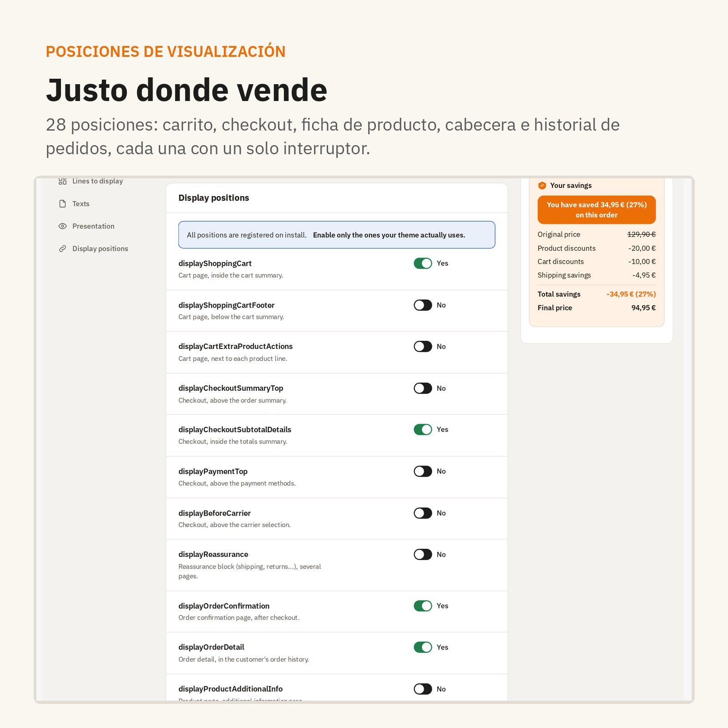Enable displayProductAdditionalInfo toggle

click(x=423, y=689)
